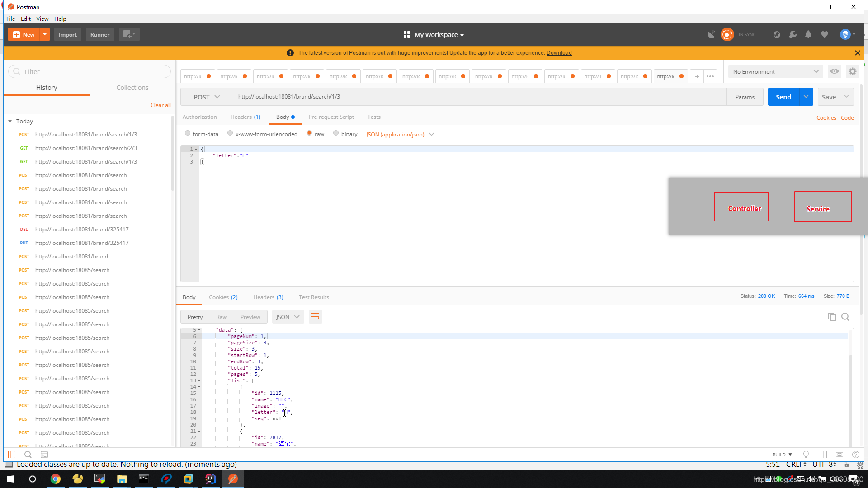Open the Pre-request Script tab
868x488 pixels.
pos(331,117)
